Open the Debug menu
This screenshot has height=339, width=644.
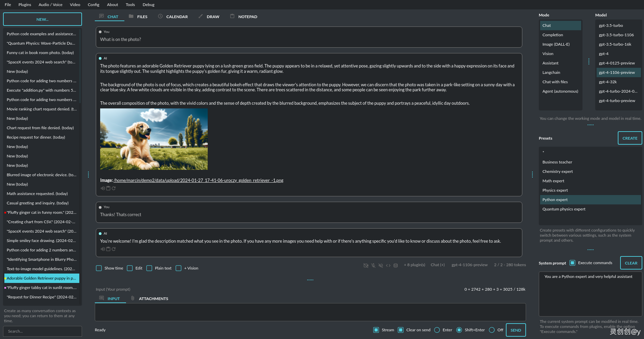tap(148, 5)
